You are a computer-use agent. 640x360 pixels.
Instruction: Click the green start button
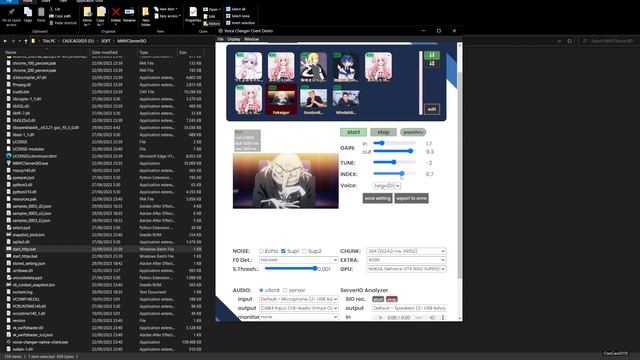point(353,132)
